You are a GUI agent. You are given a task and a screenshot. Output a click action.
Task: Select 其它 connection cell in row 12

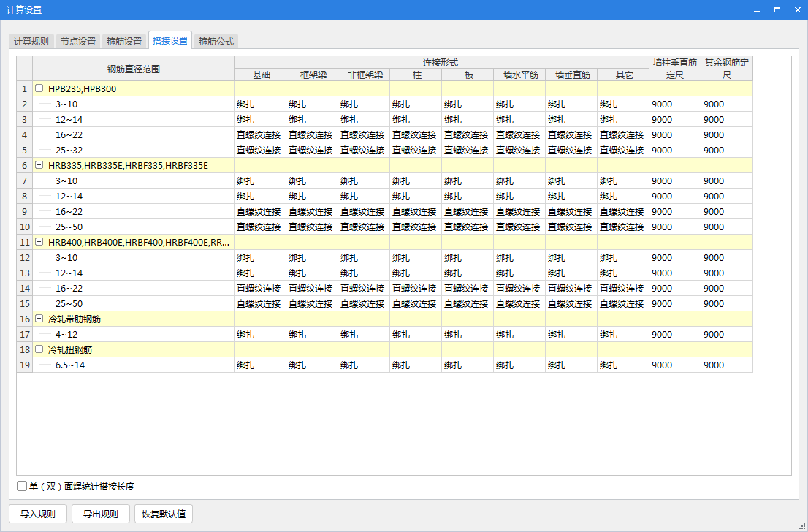(x=623, y=258)
